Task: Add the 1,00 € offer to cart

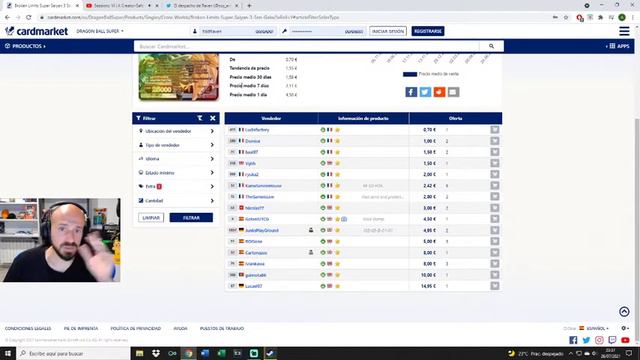Action: pos(495,141)
